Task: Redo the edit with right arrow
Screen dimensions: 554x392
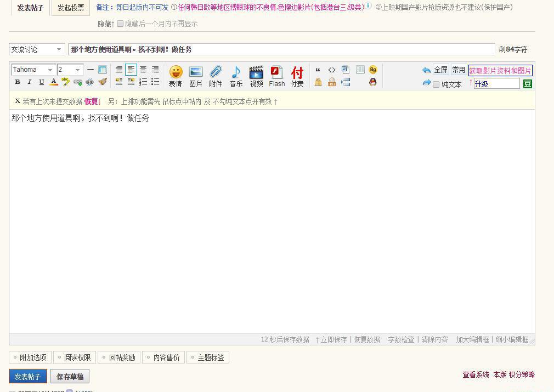Action: [x=426, y=83]
